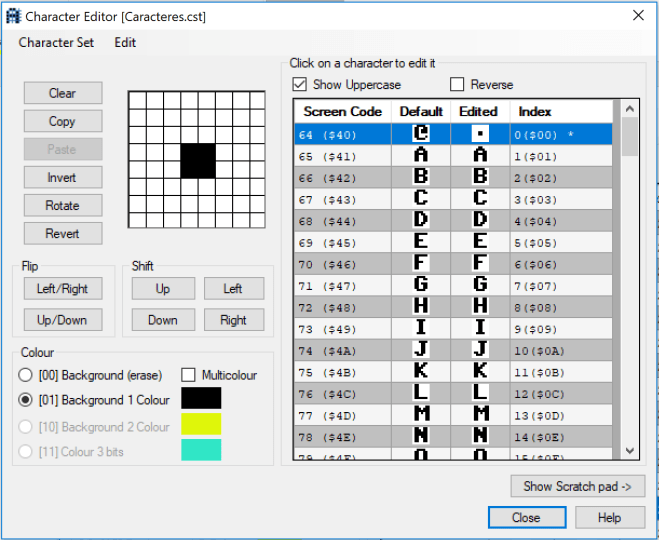Click the edited K character glyph
Image resolution: width=659 pixels, height=540 pixels.
pyautogui.click(x=480, y=371)
